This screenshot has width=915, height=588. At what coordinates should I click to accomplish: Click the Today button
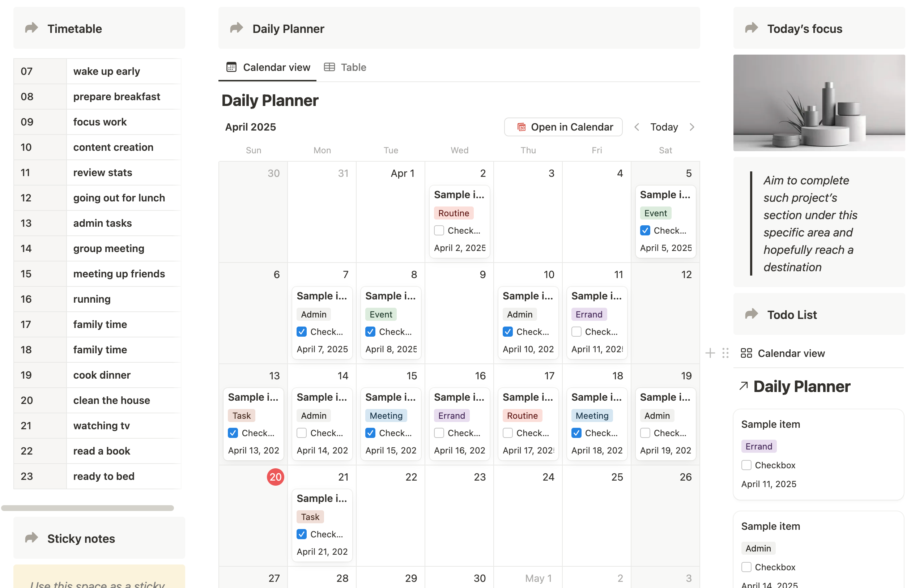pos(664,127)
